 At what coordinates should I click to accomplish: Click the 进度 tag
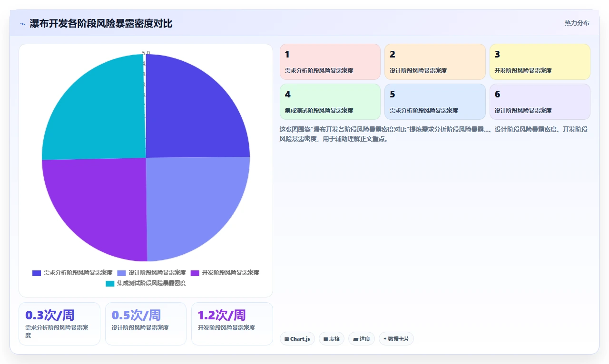point(362,339)
